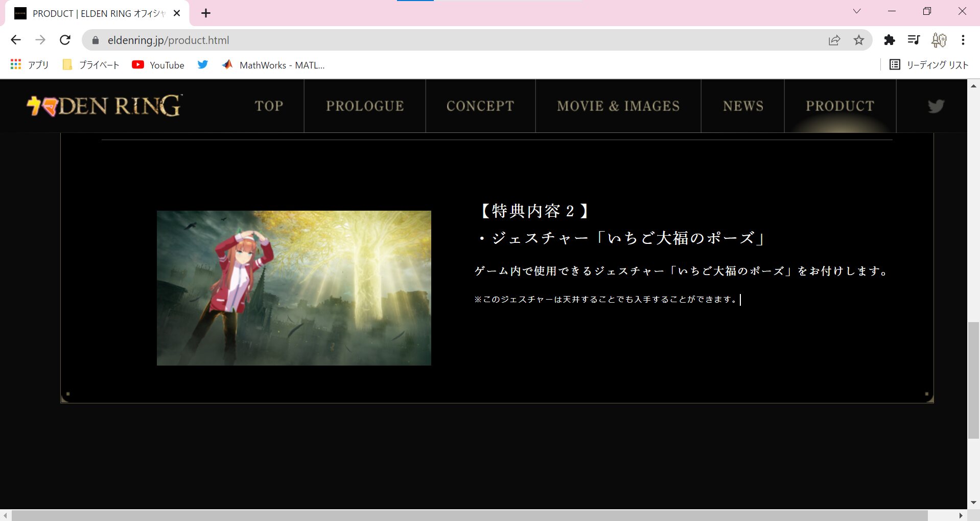
Task: Select MOVIE & IMAGES in the navigation
Action: click(618, 106)
